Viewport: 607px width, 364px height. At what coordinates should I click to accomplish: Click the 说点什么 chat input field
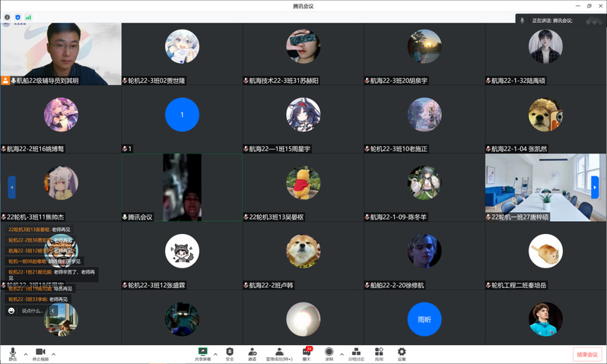coord(32,311)
